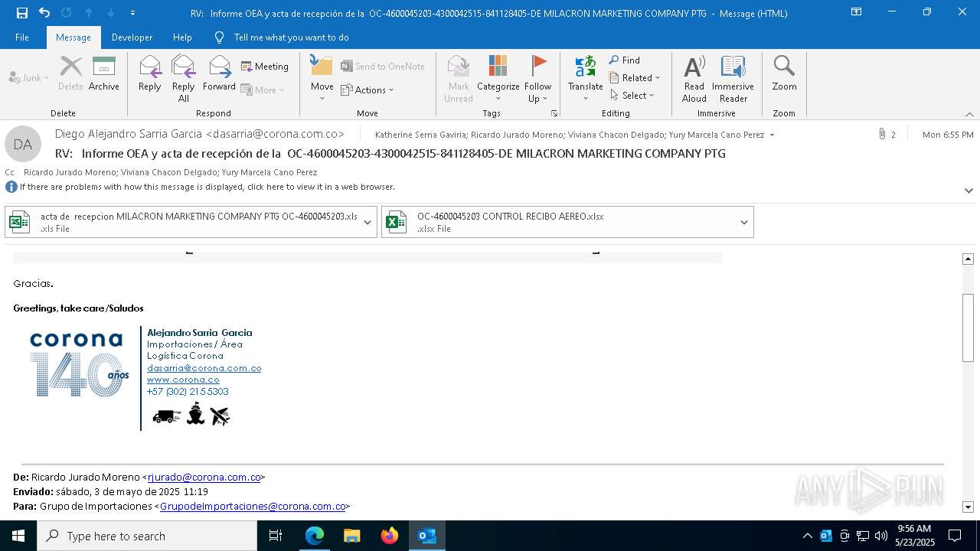The height and width of the screenshot is (551, 980).
Task: Open the Windows Start menu
Action: point(18,536)
